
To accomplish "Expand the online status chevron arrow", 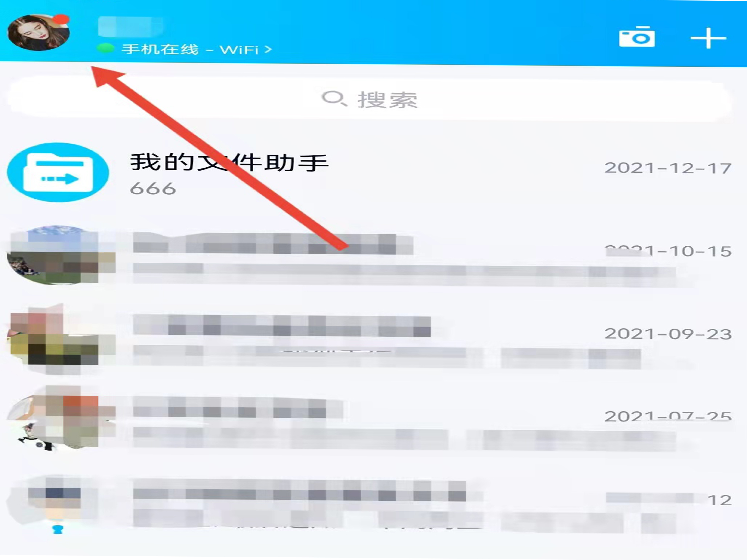I will pos(268,50).
